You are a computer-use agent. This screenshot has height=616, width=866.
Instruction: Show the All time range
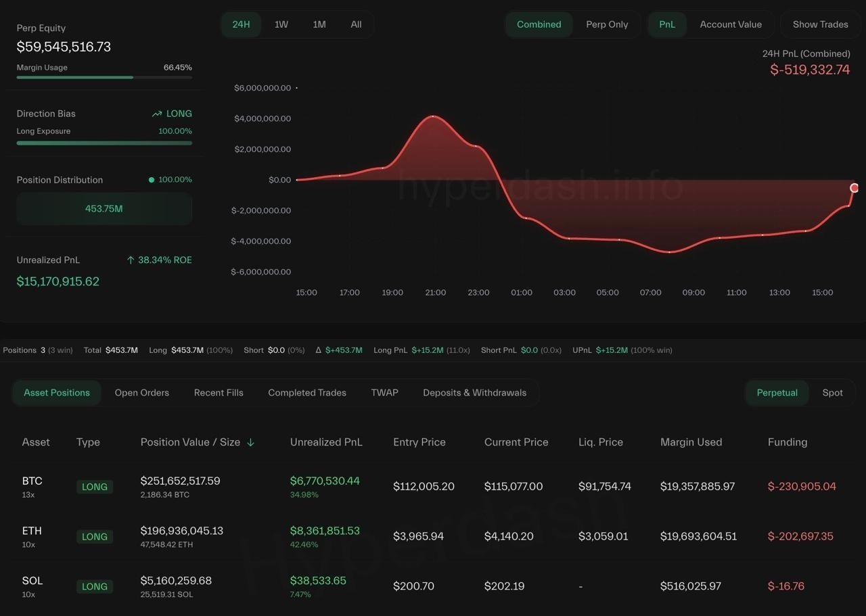pyautogui.click(x=356, y=24)
